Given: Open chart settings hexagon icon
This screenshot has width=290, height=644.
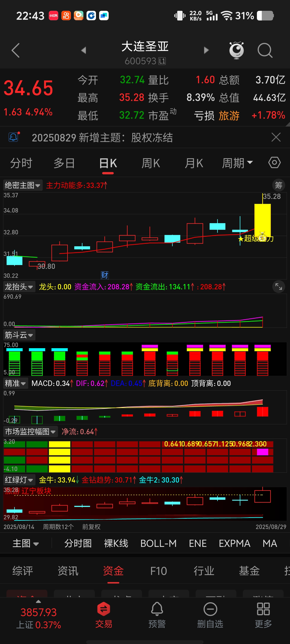Looking at the screenshot, I should click(x=275, y=163).
